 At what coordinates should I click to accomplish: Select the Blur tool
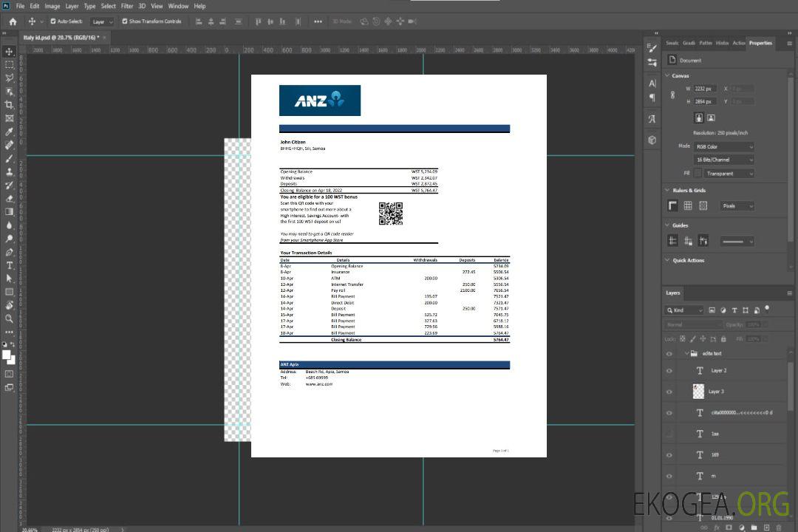9,225
